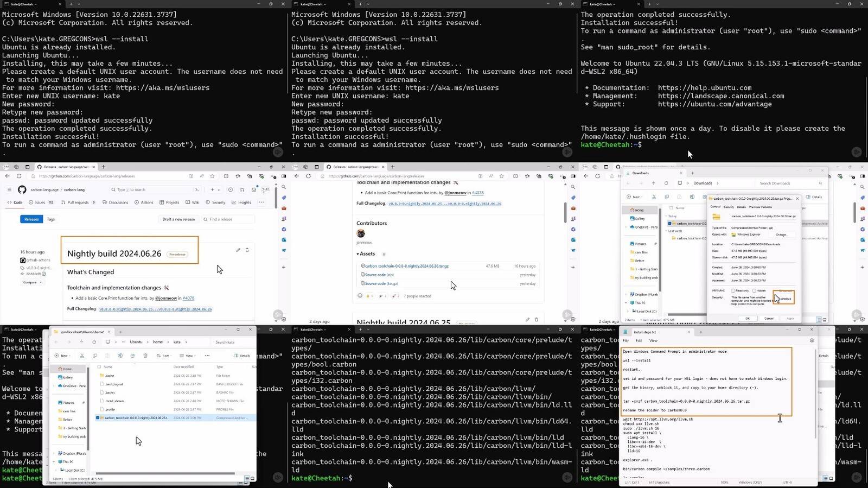Screen dimensions: 868x488
Task: Click the search magnifier in Search Downloads box
Action: pos(820,183)
